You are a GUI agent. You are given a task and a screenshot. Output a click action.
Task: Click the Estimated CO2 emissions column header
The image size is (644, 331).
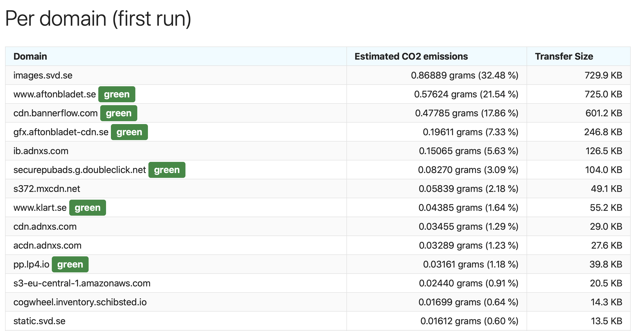pyautogui.click(x=437, y=56)
